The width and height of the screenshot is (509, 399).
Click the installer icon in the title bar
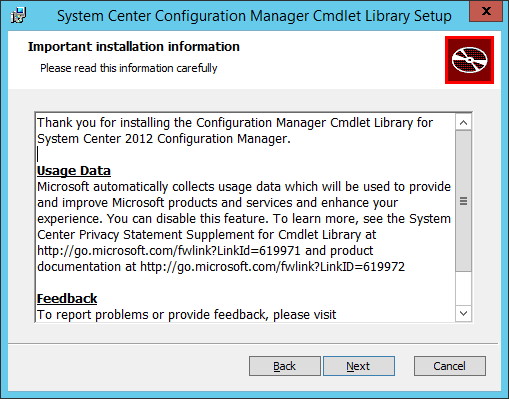click(x=18, y=15)
